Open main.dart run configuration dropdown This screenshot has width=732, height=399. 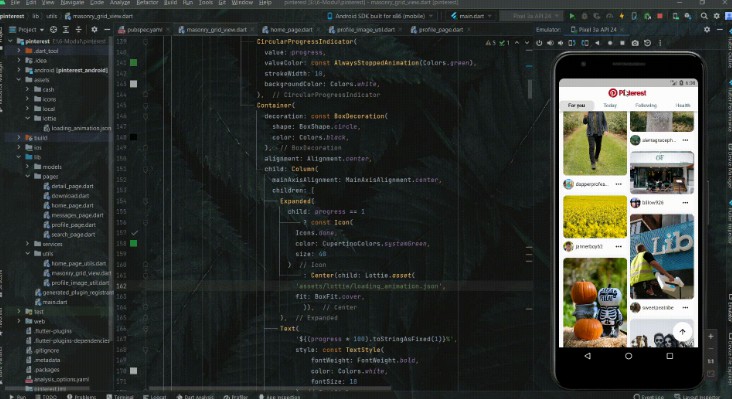point(471,16)
